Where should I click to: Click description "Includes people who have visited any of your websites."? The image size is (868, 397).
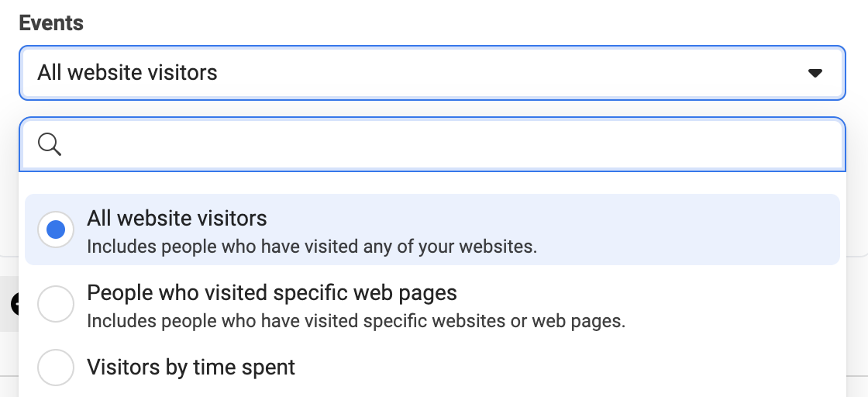click(312, 247)
